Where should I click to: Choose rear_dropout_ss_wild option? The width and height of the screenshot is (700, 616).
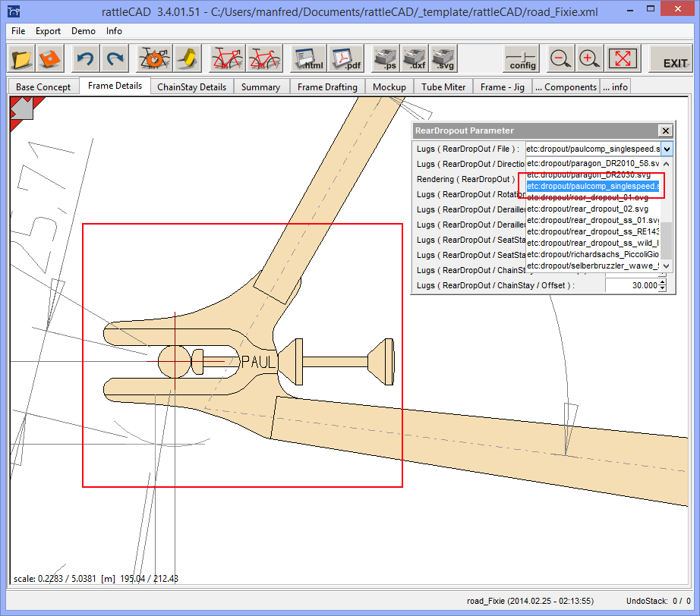pyautogui.click(x=593, y=243)
